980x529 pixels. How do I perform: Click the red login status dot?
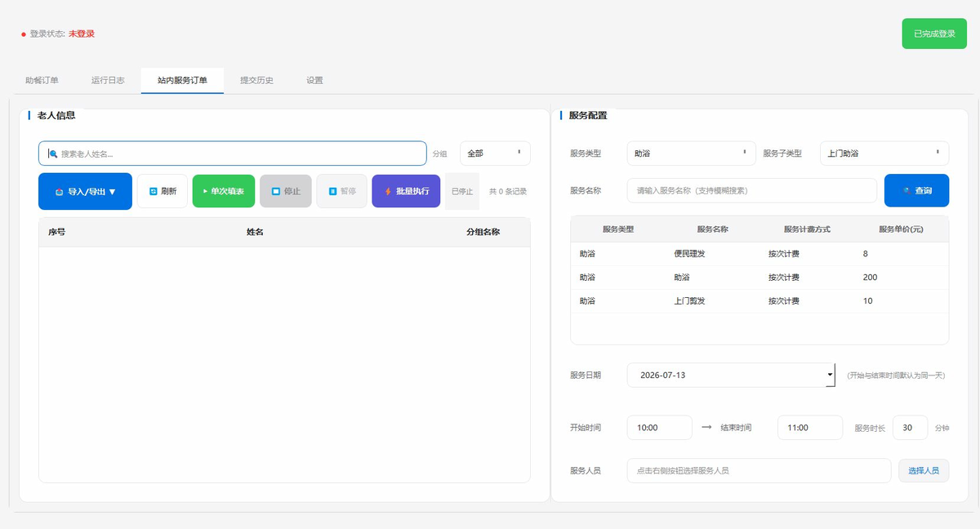point(23,34)
